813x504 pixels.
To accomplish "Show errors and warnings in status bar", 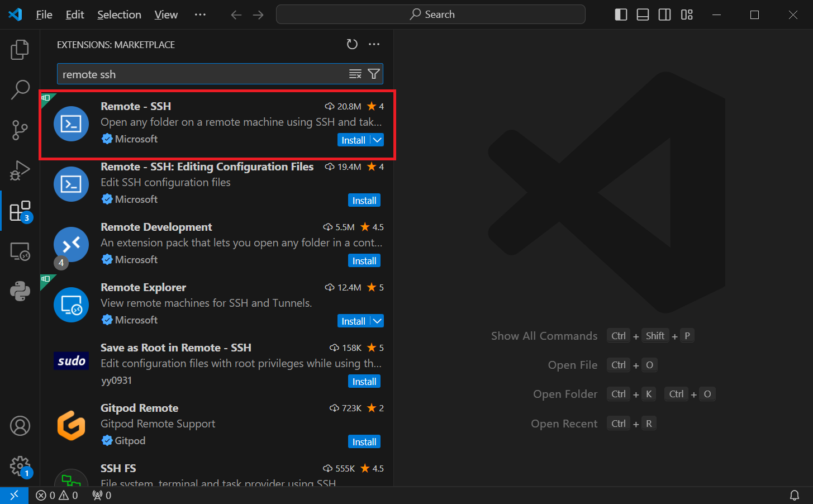I will [x=57, y=495].
